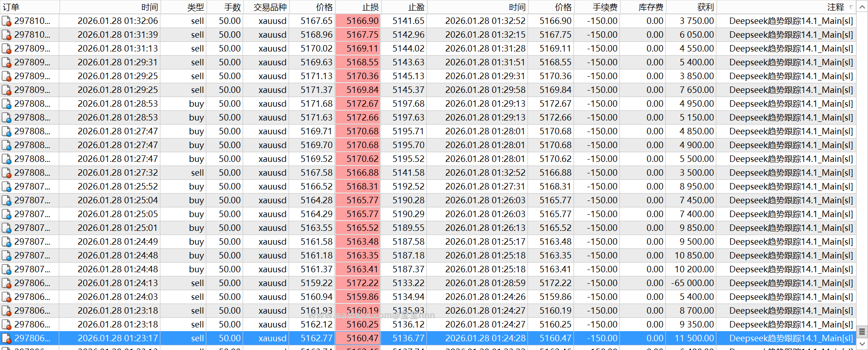Click order icon of the buy opened at 5169.70
The height and width of the screenshot is (350, 868).
[x=6, y=145]
